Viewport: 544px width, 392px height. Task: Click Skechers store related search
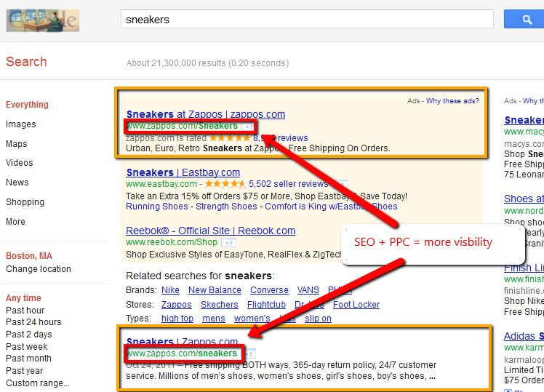point(219,305)
